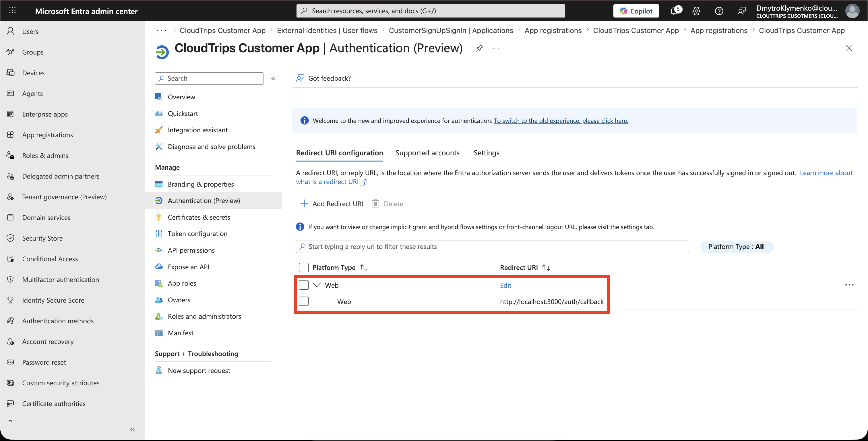Open the row options ellipsis for Web

click(x=849, y=285)
